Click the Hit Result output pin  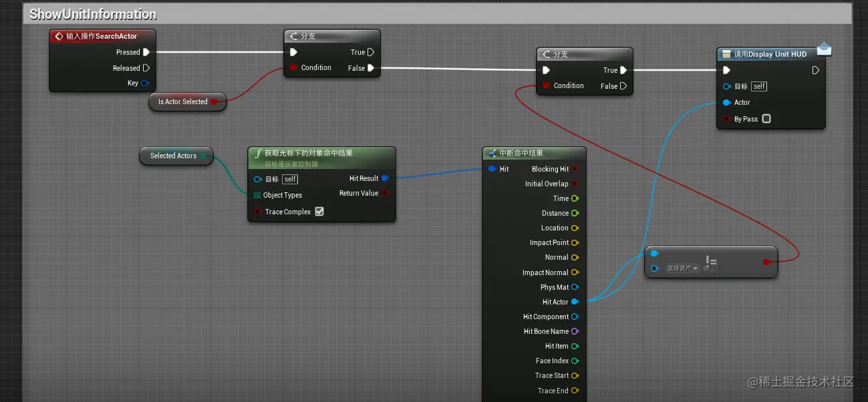tap(386, 178)
